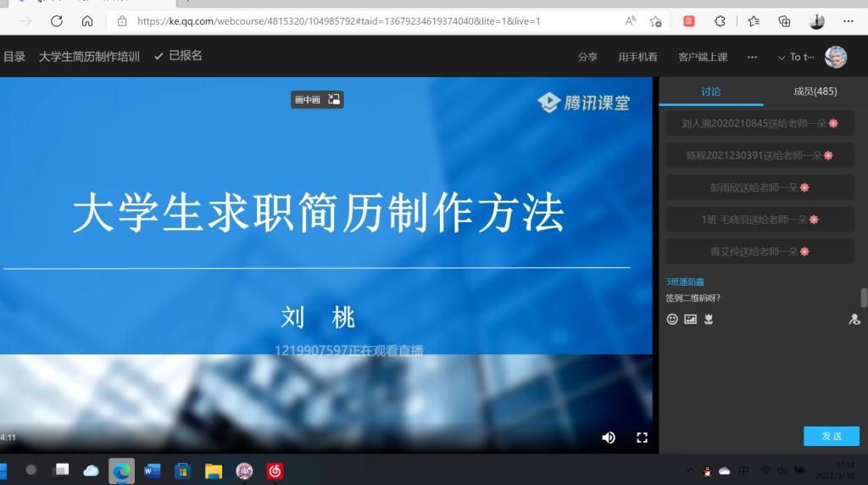Click the 客户端上课 link

coord(703,57)
